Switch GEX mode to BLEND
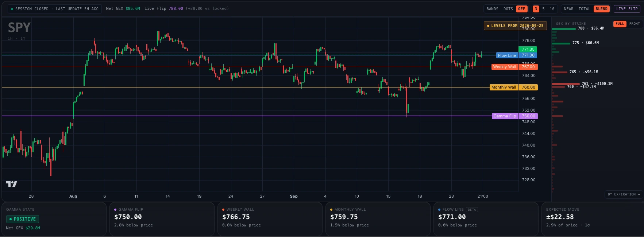The image size is (644, 237). [x=602, y=9]
